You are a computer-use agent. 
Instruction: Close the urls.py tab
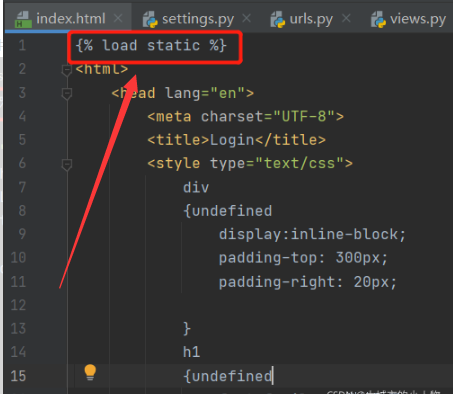tap(346, 18)
